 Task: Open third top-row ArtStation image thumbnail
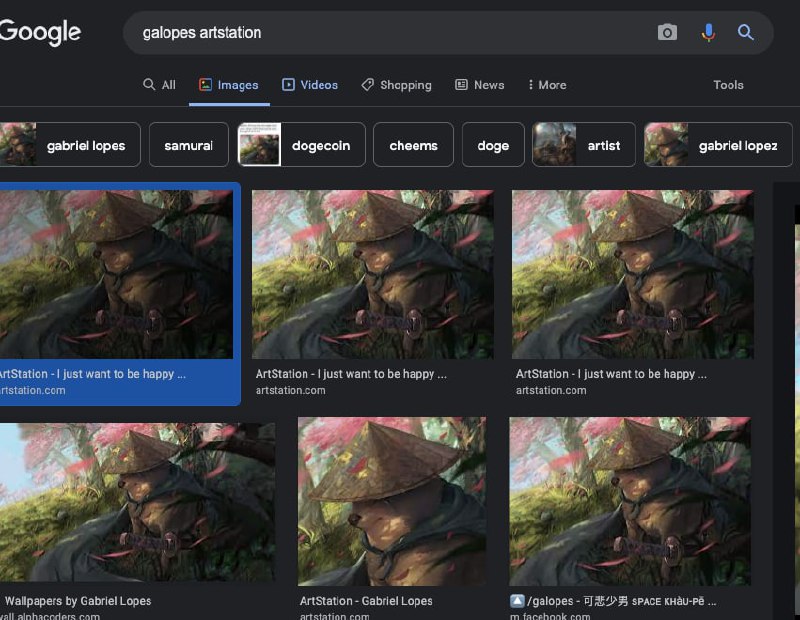click(x=633, y=274)
